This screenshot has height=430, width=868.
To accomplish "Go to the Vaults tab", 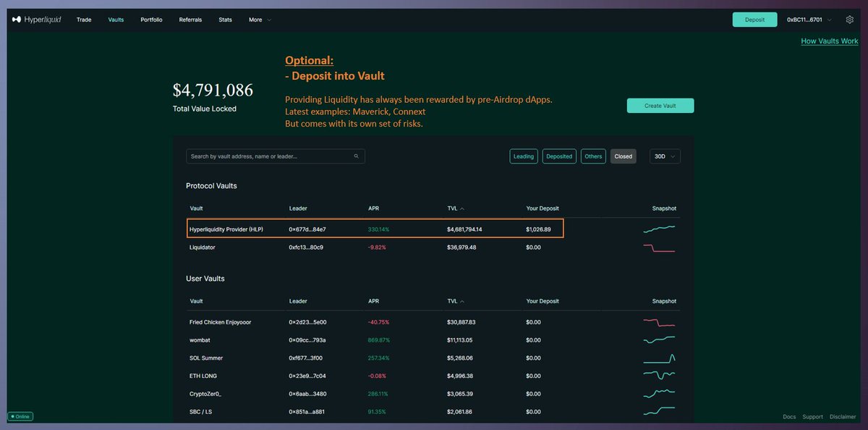I will 116,20.
